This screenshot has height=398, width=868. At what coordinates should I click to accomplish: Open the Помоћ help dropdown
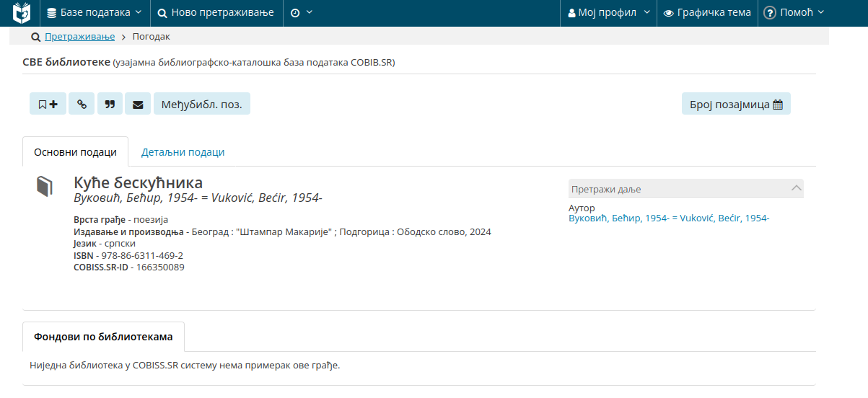click(793, 13)
